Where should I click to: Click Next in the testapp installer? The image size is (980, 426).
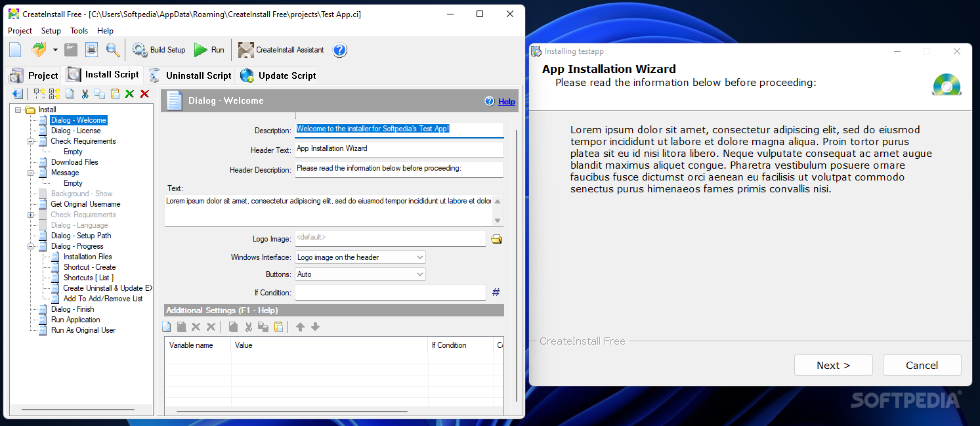coord(834,365)
